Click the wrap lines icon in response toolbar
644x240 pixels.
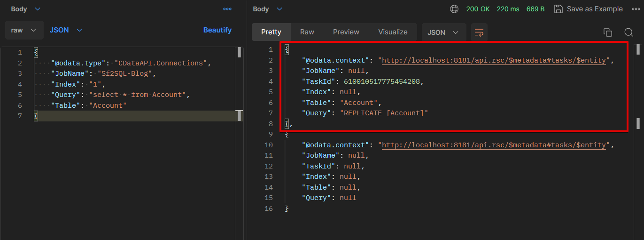[479, 32]
